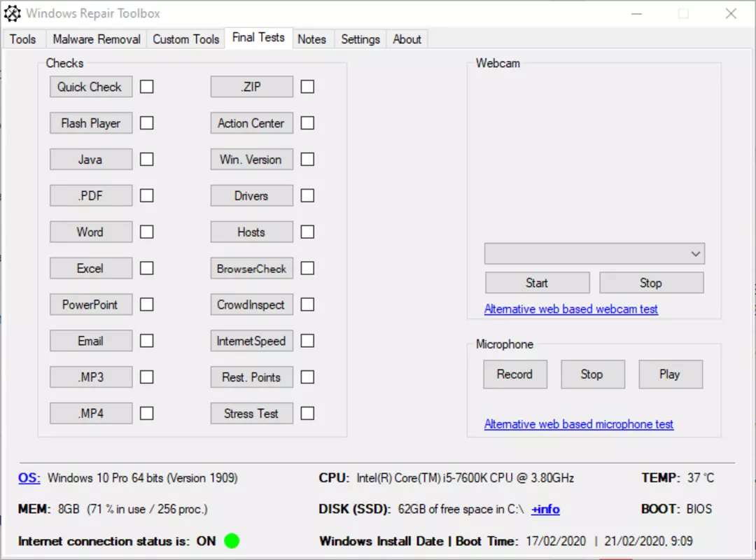Start the Stress Test button
The width and height of the screenshot is (756, 560).
252,414
